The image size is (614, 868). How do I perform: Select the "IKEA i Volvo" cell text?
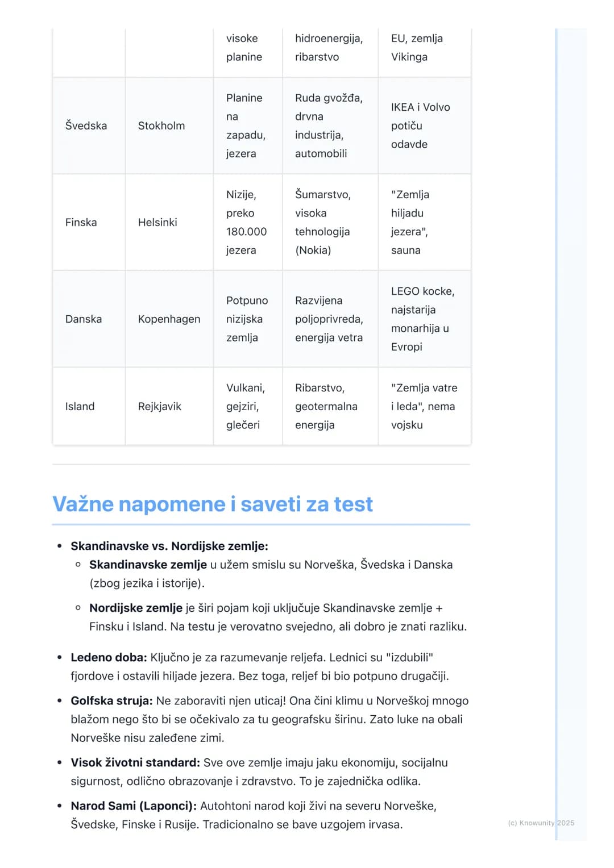[x=420, y=107]
